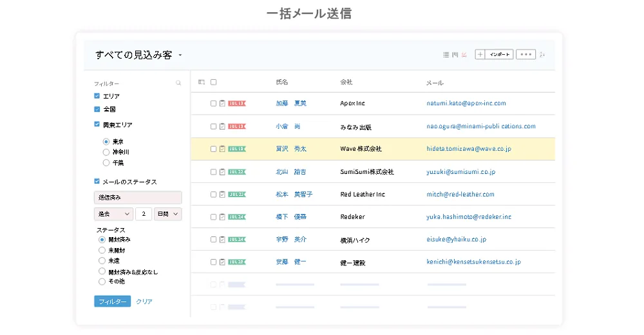Uncheck the 関東エリア filter checkbox
Viewport: 644px width, 335px height.
click(97, 124)
